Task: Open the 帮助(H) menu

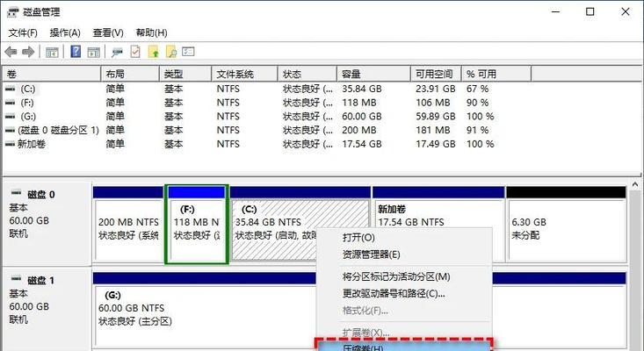Action: click(151, 32)
